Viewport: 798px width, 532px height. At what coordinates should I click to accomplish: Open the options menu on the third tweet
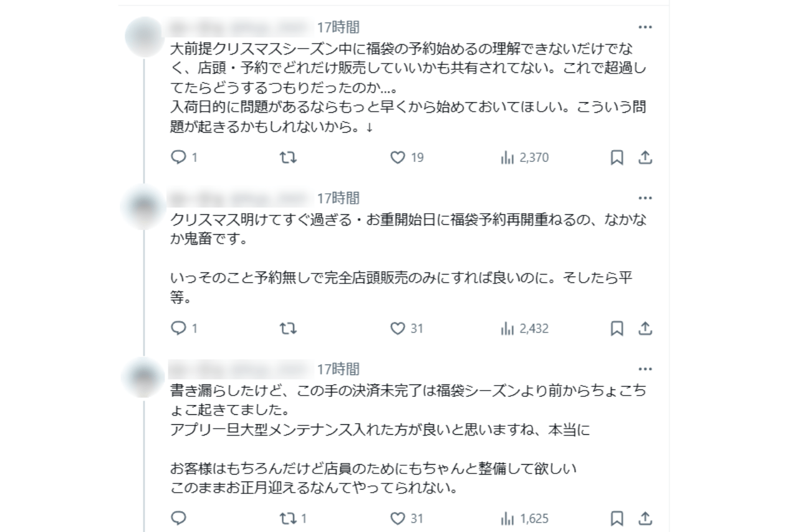point(647,369)
